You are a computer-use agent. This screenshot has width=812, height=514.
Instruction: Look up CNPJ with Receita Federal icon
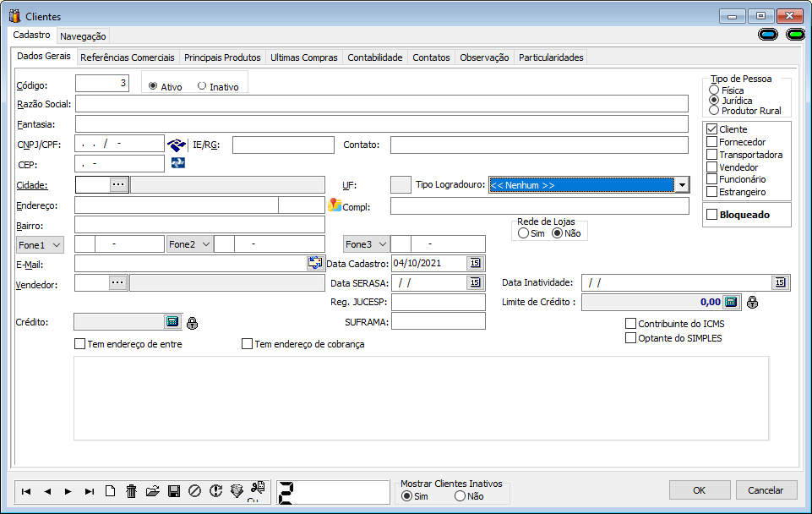(177, 145)
